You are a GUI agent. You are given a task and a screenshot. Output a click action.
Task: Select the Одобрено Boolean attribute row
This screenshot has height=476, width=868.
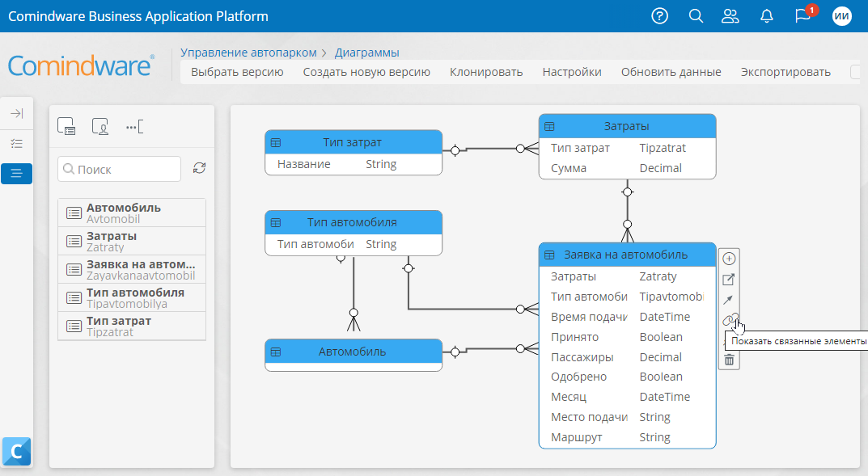pos(627,377)
